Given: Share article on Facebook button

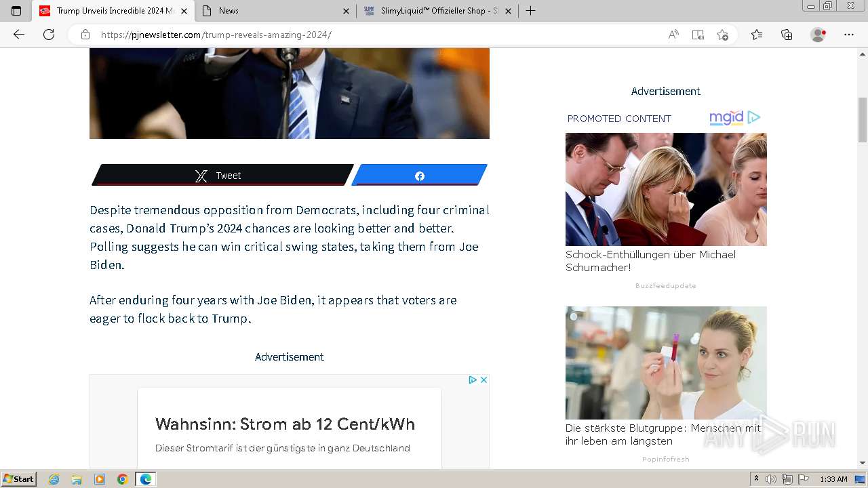Looking at the screenshot, I should 419,176.
